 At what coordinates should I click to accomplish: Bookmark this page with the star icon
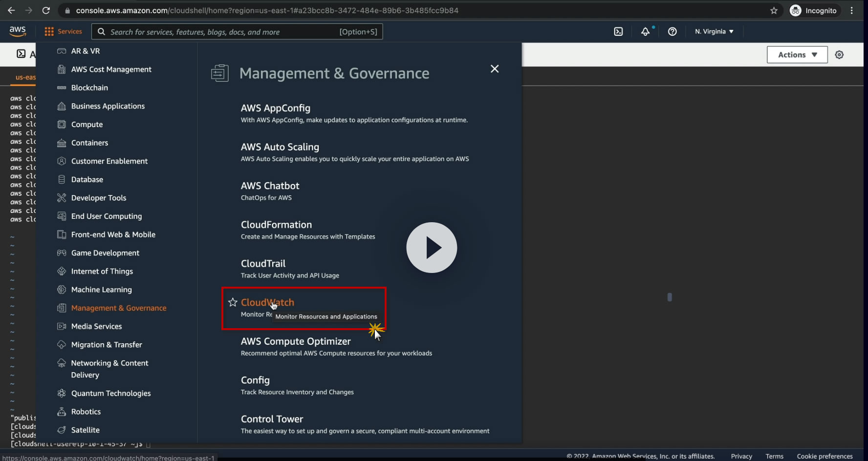774,10
